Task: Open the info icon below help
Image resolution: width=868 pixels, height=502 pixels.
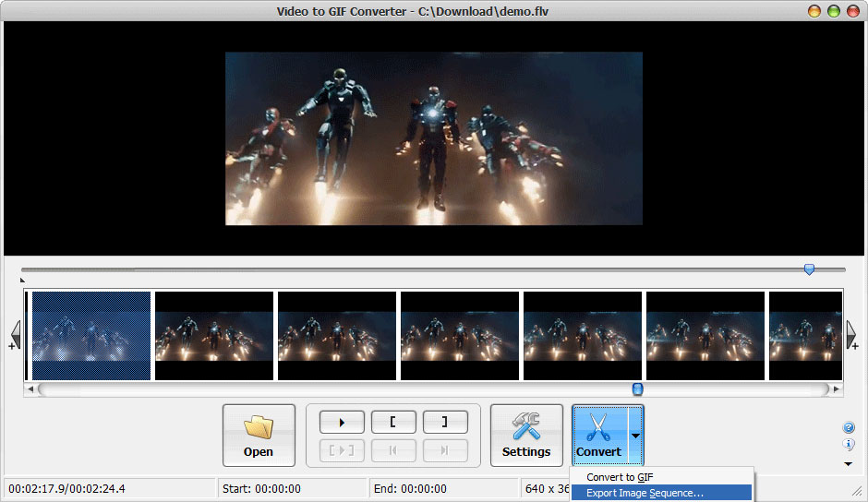Action: click(849, 444)
